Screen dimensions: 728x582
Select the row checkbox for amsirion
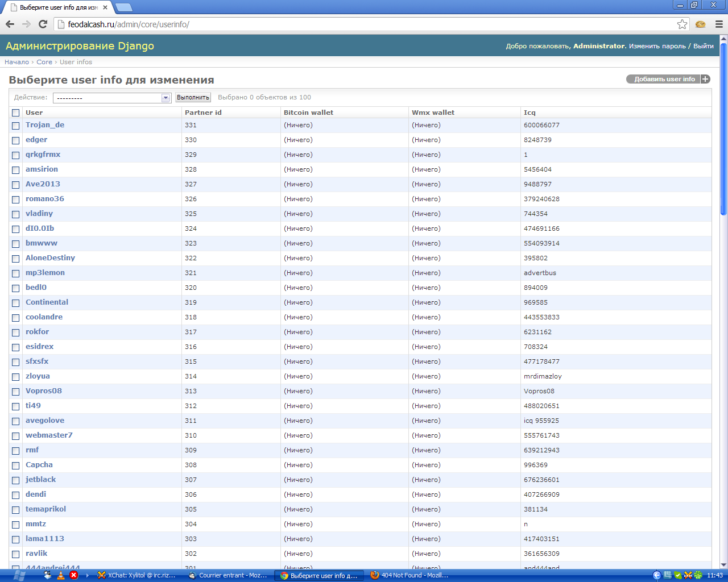point(16,170)
